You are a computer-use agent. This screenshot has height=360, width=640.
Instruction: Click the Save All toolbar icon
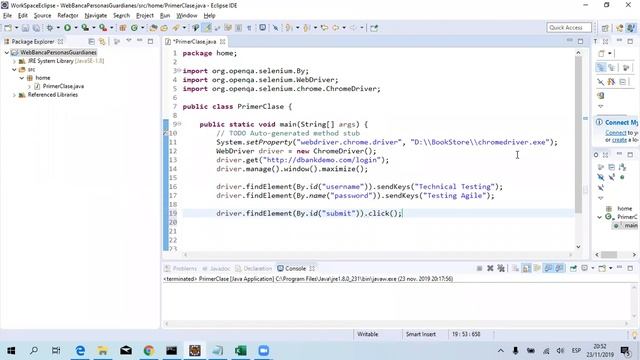36,28
